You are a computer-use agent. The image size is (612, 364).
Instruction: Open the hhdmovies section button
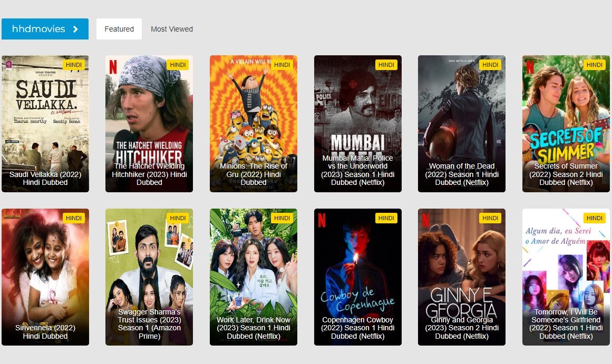(45, 29)
